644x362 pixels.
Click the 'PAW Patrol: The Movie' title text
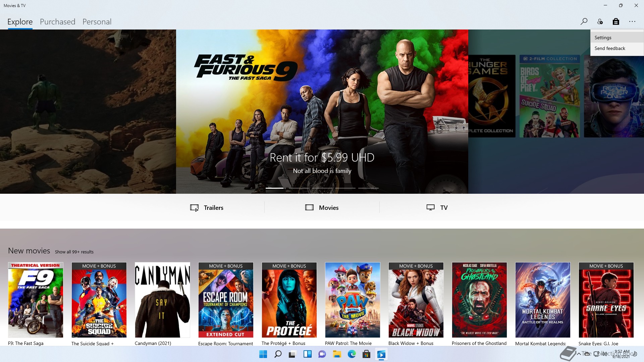tap(348, 343)
